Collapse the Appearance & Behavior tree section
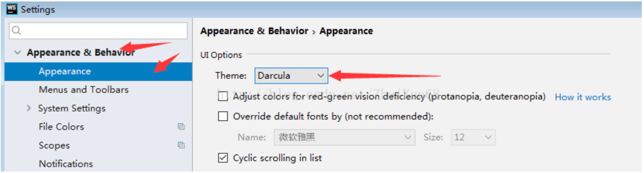 click(17, 53)
